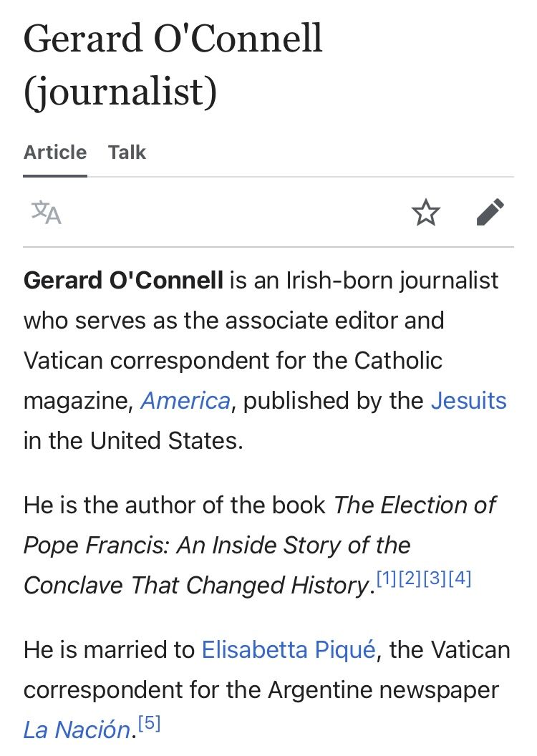Open the Elisabetta Piqué link
Image resolution: width=537 pixels, height=756 pixels.
289,649
